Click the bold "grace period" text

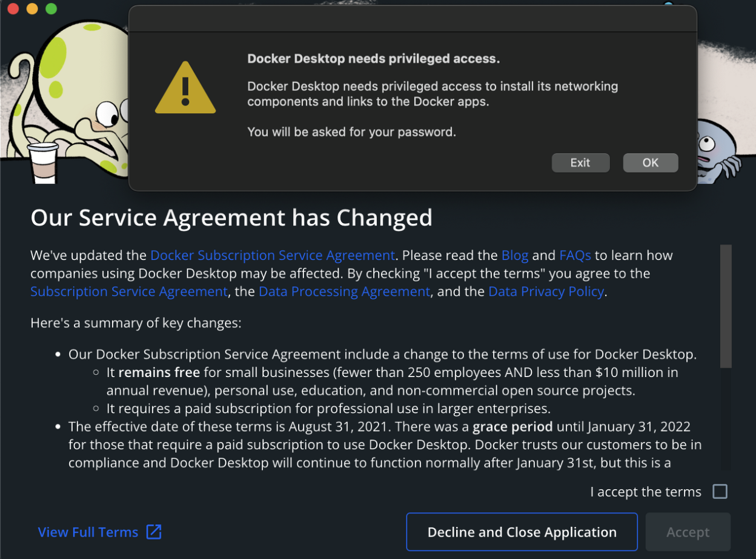coord(512,427)
